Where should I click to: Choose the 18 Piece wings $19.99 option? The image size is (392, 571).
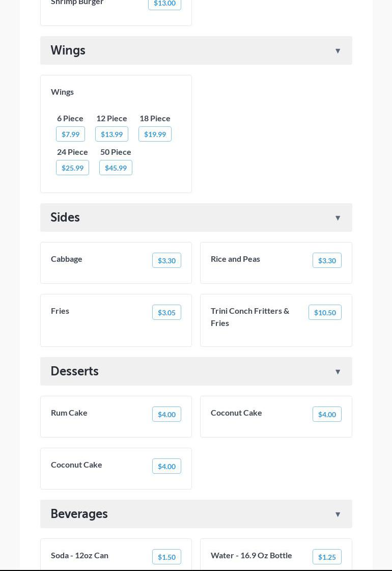coord(155,134)
